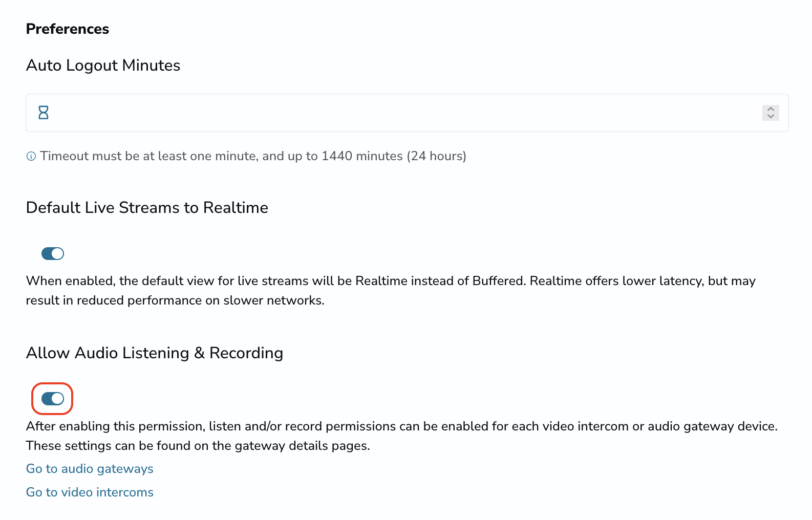
Task: Click the info icon beside Timeout hint
Action: pyautogui.click(x=31, y=157)
